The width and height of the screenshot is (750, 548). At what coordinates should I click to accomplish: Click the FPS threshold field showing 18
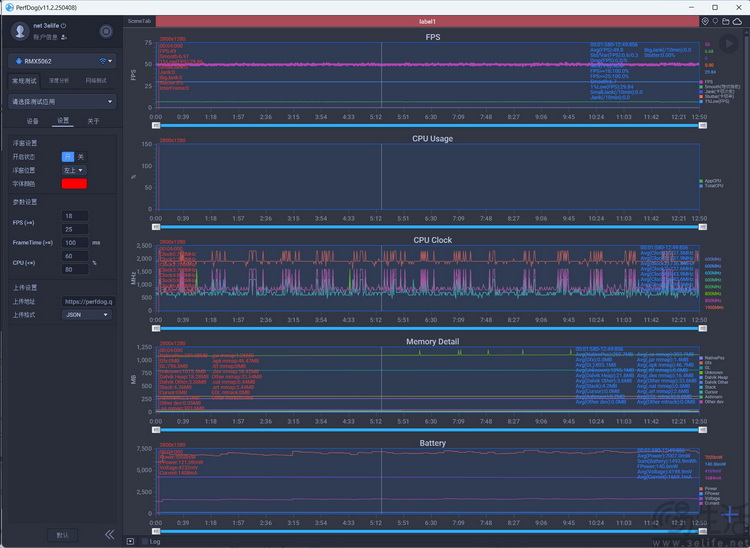click(x=75, y=216)
